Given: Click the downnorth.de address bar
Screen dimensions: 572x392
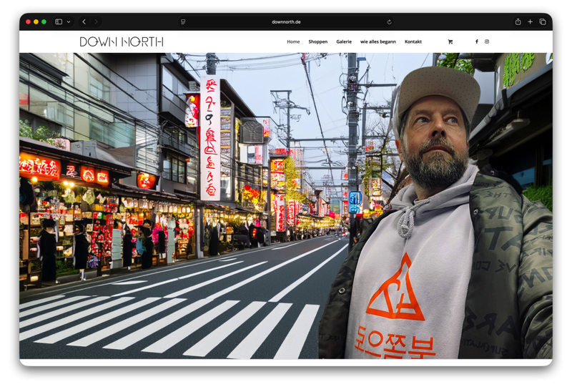Looking at the screenshot, I should click(x=286, y=22).
